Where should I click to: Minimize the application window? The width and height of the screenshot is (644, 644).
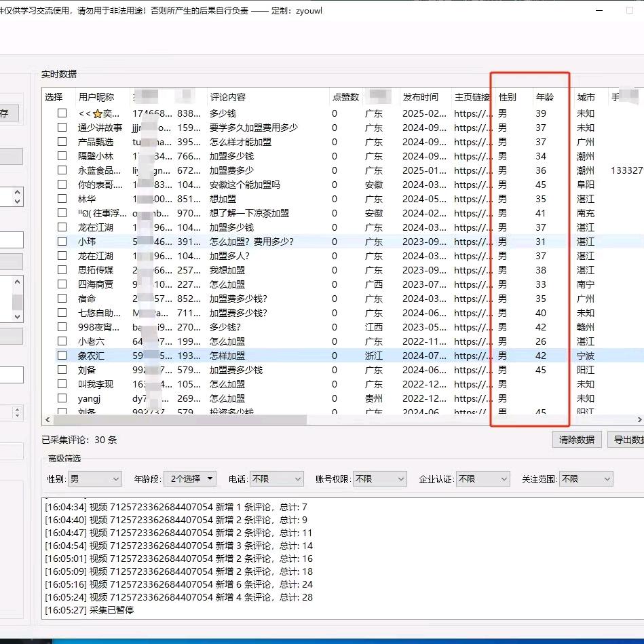[x=600, y=12]
